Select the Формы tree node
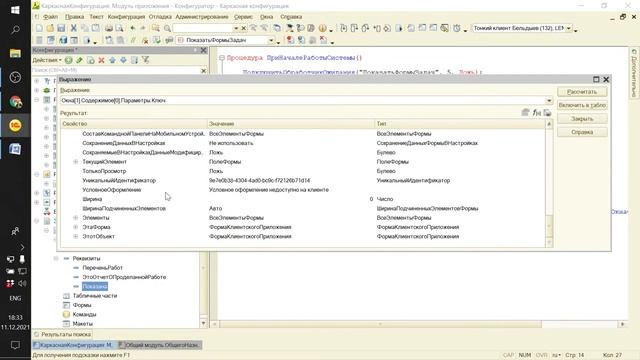The image size is (640, 360). click(82, 305)
